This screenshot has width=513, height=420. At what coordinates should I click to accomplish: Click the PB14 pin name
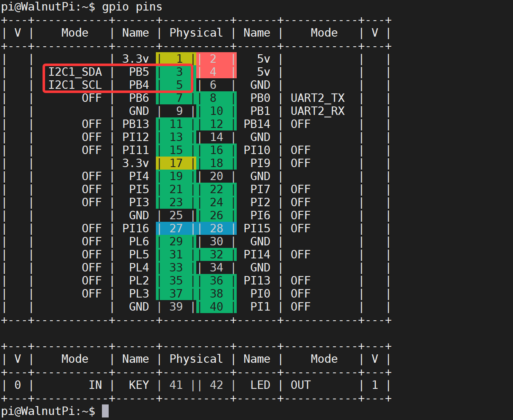point(257,124)
